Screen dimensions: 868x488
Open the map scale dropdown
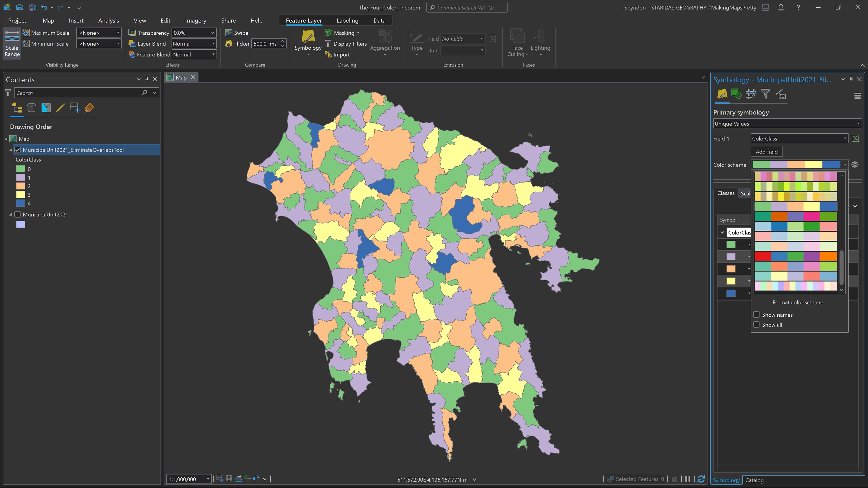[208, 479]
